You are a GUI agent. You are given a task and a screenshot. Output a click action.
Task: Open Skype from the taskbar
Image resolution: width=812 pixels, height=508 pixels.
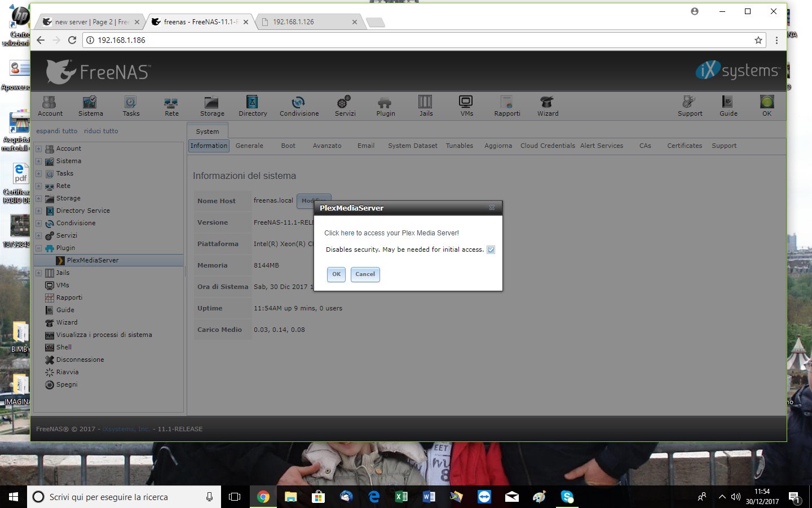[567, 497]
